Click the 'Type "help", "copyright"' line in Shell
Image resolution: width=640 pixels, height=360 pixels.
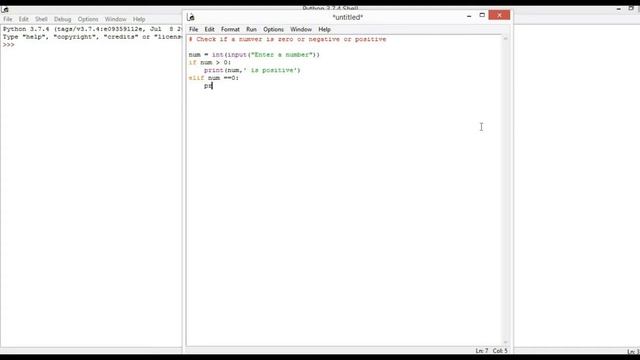pyautogui.click(x=92, y=37)
